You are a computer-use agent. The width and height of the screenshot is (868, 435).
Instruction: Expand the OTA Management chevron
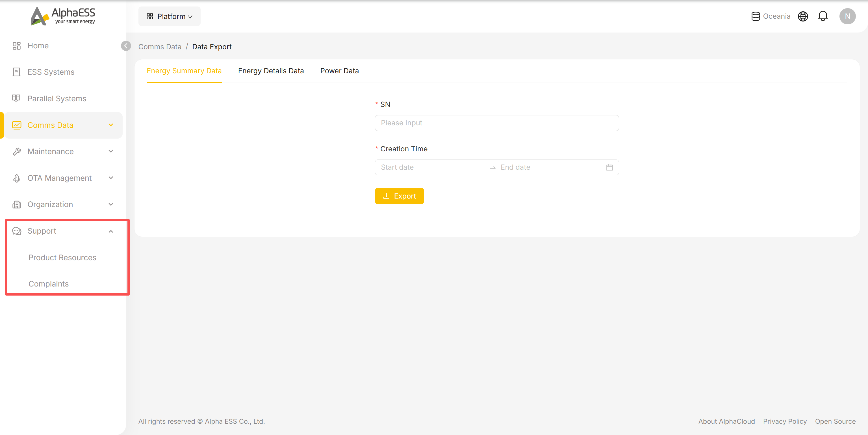coord(111,178)
